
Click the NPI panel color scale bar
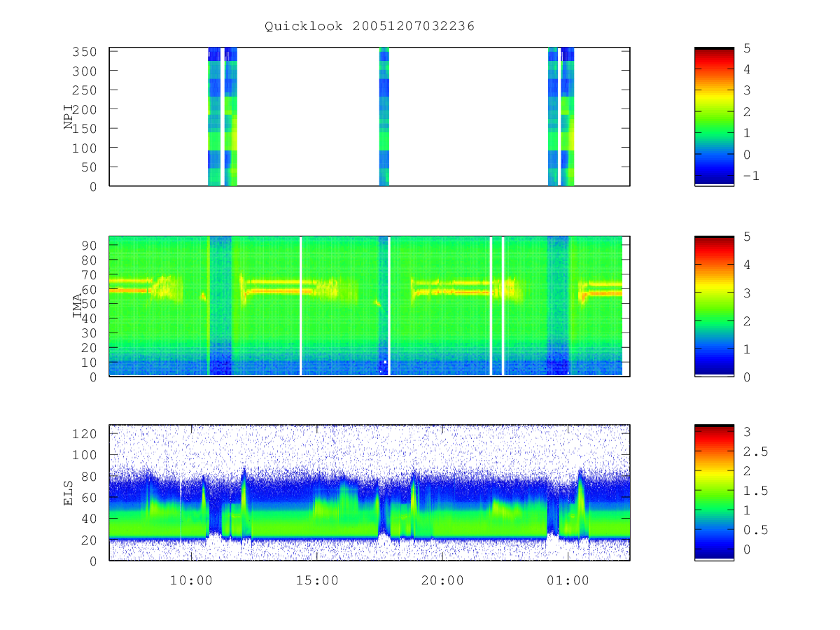[714, 117]
